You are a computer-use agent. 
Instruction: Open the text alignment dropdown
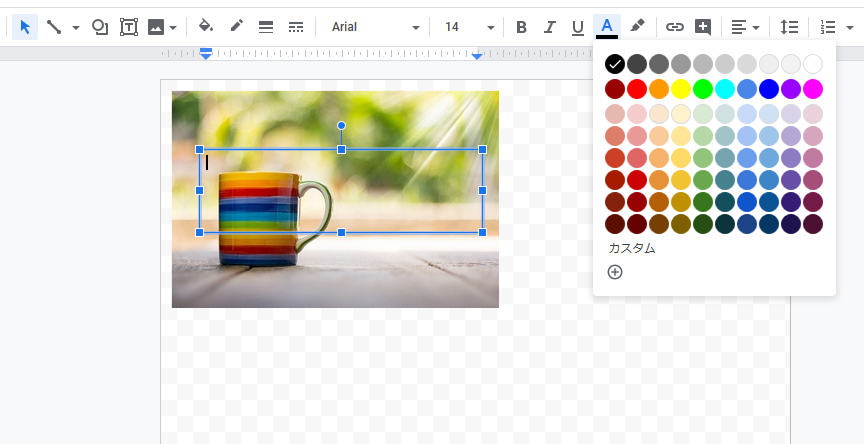click(745, 27)
